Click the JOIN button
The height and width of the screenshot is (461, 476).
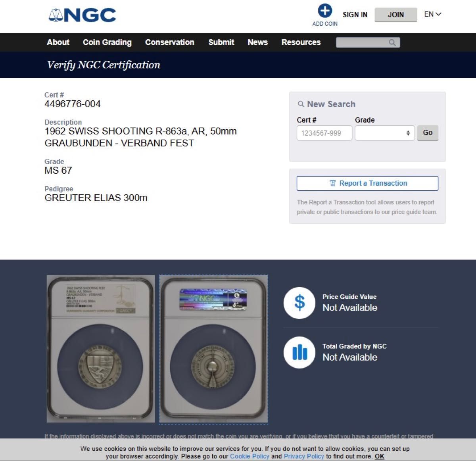coord(396,15)
